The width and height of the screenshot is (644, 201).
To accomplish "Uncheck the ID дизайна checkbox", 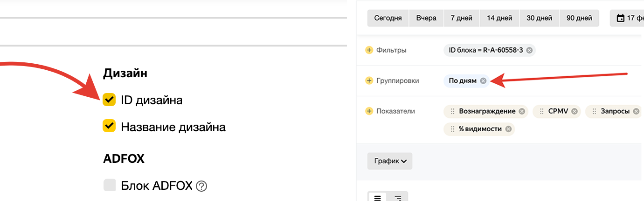I will coord(109,100).
